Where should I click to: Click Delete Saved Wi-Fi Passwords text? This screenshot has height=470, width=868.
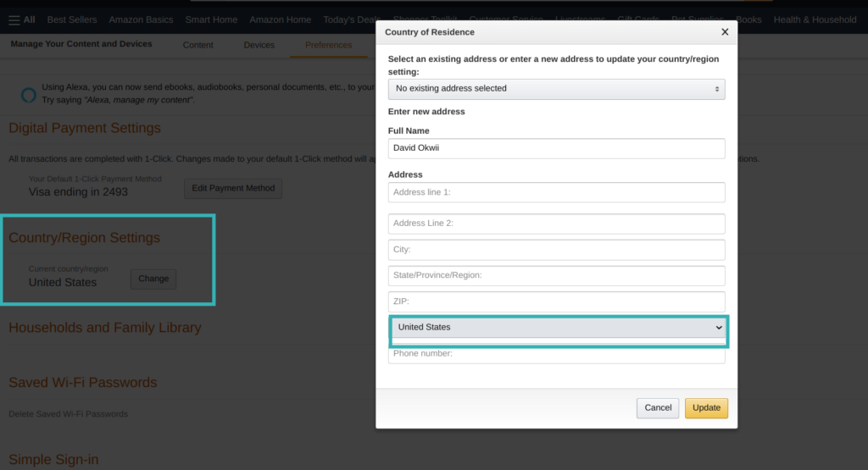pyautogui.click(x=68, y=414)
